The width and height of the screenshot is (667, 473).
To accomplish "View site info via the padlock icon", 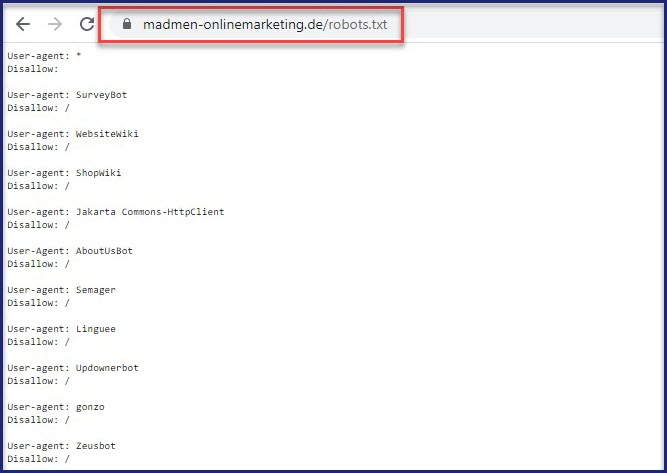I will [x=127, y=24].
